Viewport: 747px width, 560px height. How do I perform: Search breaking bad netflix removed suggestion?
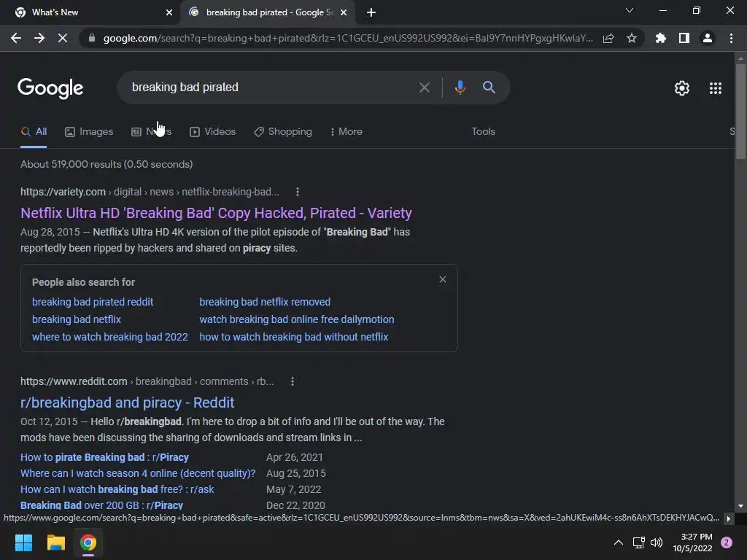coord(265,303)
